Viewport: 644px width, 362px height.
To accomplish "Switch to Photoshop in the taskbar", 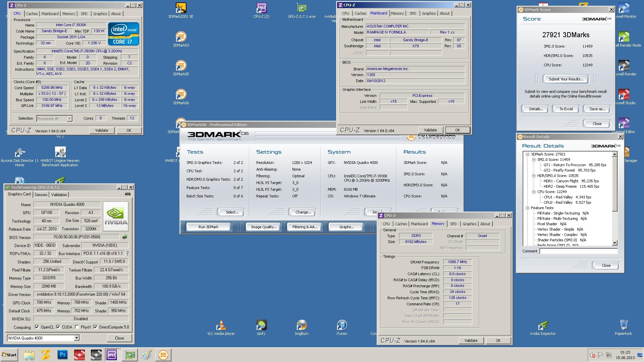I will (x=63, y=355).
